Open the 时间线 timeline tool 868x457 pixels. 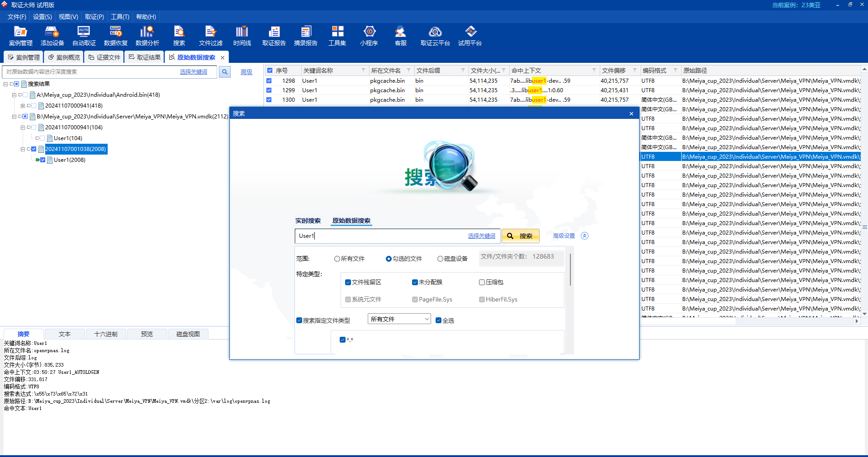[x=242, y=36]
